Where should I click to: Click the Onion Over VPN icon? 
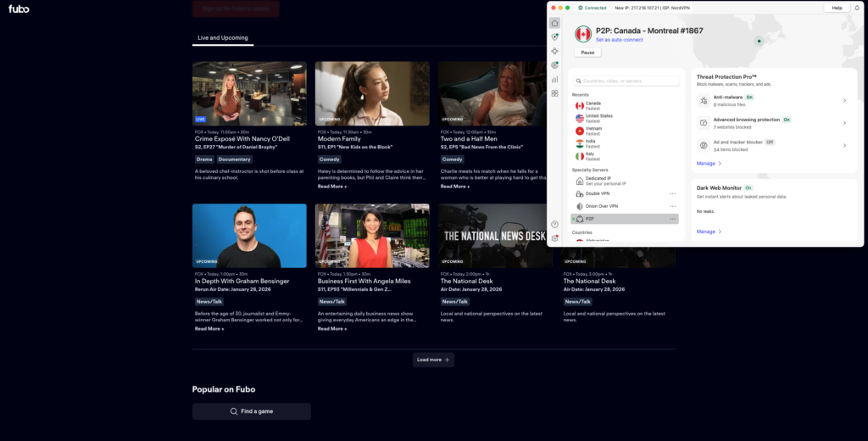pos(580,206)
